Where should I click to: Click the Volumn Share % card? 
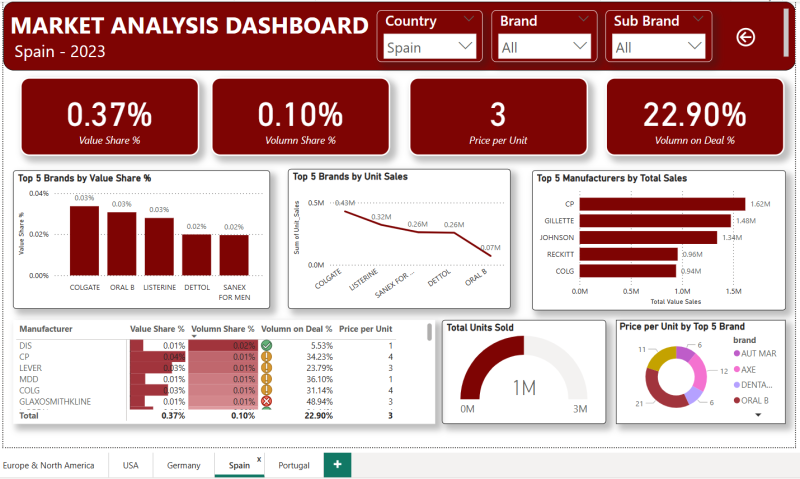[301, 116]
